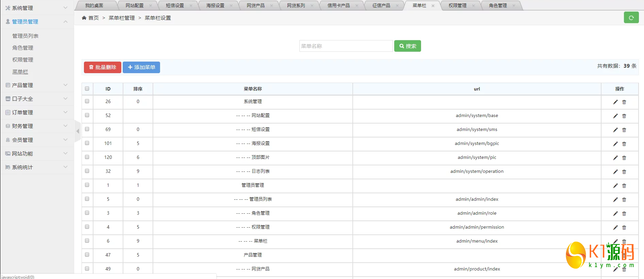Expand the 网站功能 sidebar section
Screen dimensions: 644x279
[x=37, y=153]
